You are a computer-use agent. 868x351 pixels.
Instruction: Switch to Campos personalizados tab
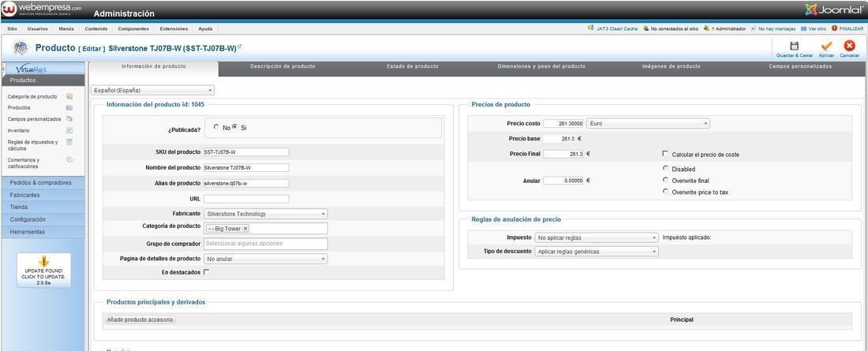pyautogui.click(x=800, y=66)
